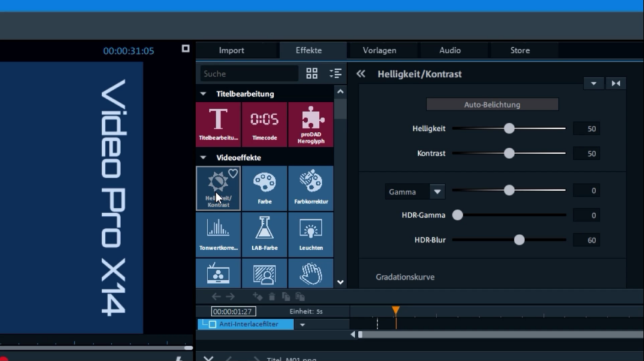Switch to list view of effects
The image size is (644, 361).
[336, 74]
